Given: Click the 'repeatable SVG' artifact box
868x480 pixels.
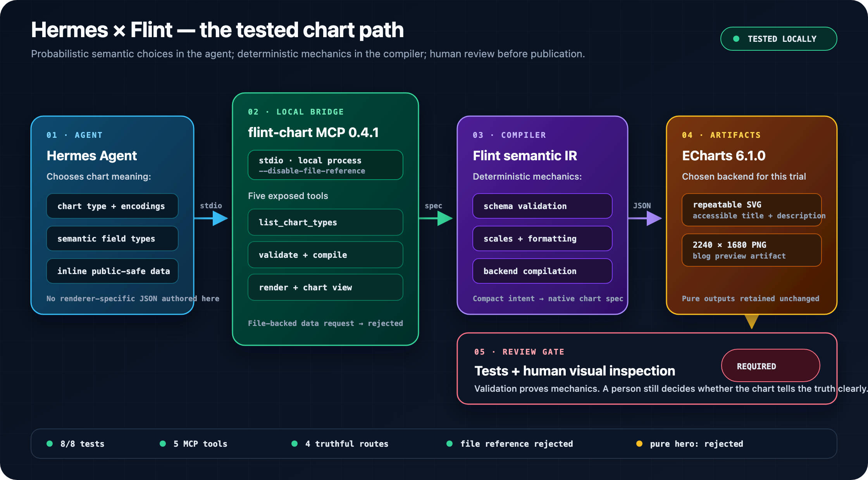Looking at the screenshot, I should point(752,210).
